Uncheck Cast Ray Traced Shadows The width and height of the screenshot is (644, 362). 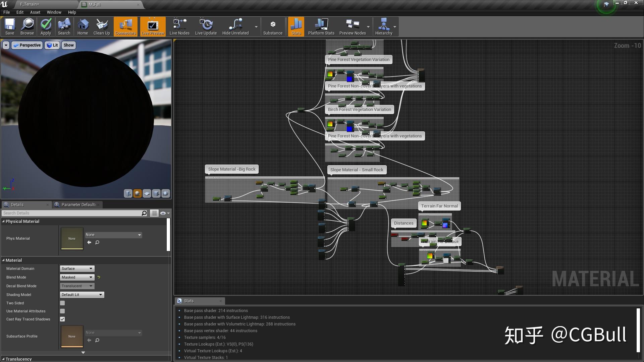[62, 319]
